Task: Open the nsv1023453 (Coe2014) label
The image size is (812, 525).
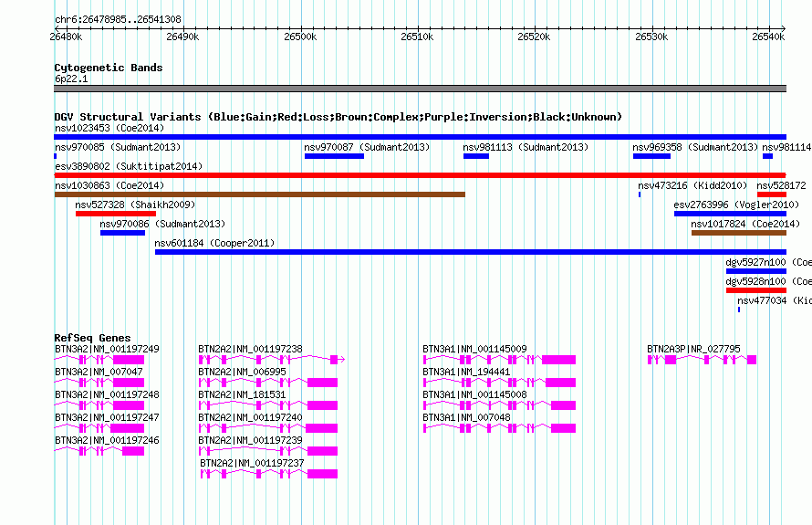Action: pos(109,128)
